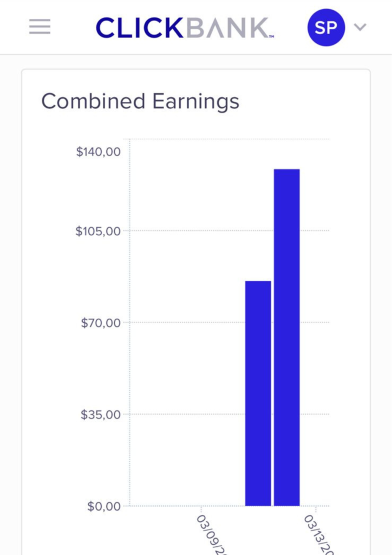Click the CLICK portion of the logo
The image size is (392, 555).
click(x=141, y=28)
